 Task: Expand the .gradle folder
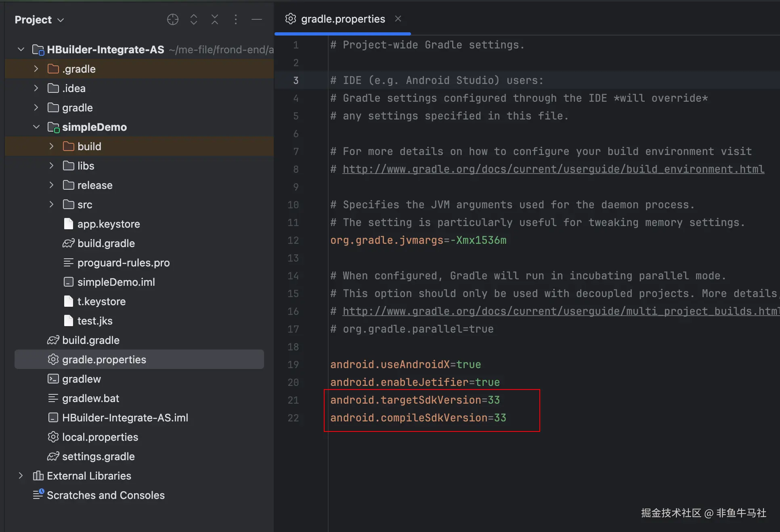click(36, 69)
